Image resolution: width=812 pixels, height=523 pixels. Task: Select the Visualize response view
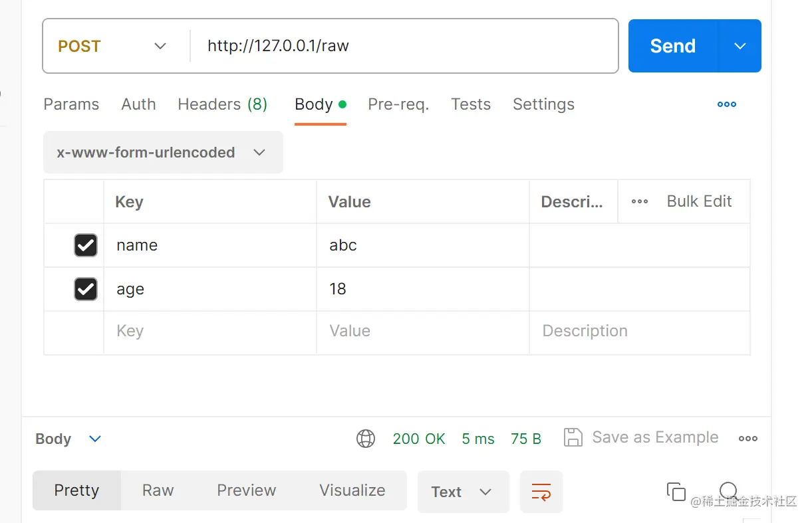(352, 490)
